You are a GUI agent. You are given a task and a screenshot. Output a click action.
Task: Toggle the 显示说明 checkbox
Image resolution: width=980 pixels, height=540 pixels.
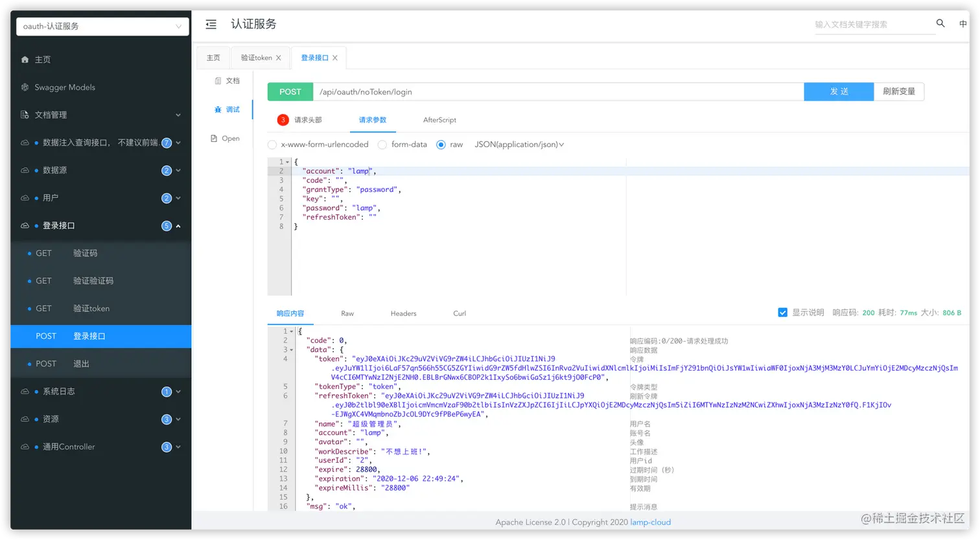[782, 312]
